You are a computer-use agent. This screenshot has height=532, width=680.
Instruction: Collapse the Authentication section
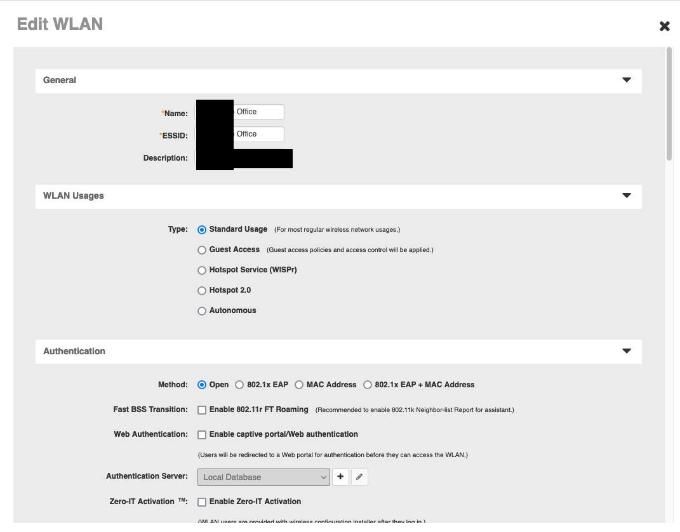(627, 351)
